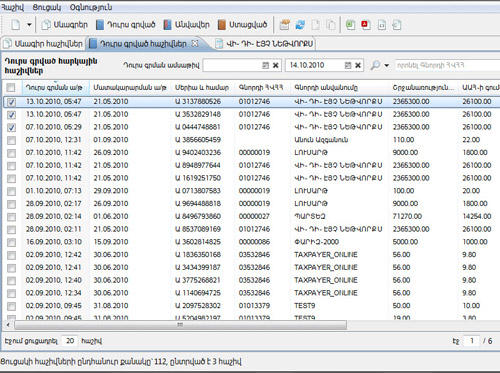Click the green Excel export icon
Screen dimensions: 500x373
coord(350,25)
